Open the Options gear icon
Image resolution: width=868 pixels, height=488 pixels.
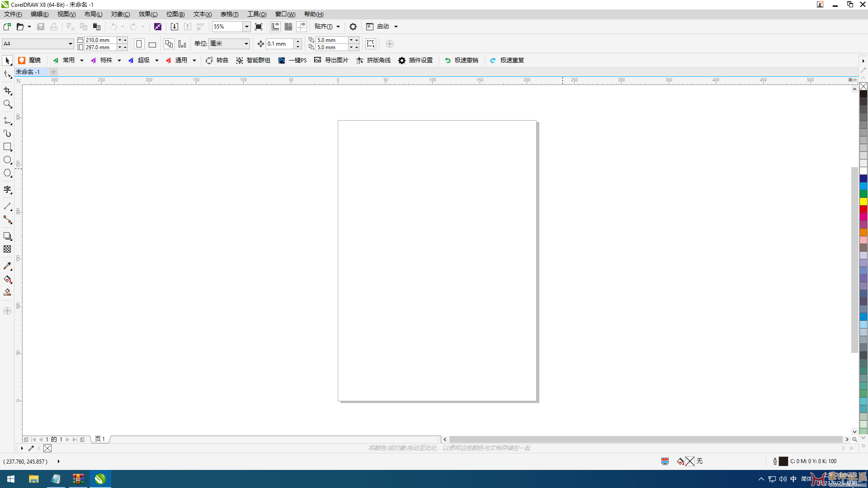[353, 27]
